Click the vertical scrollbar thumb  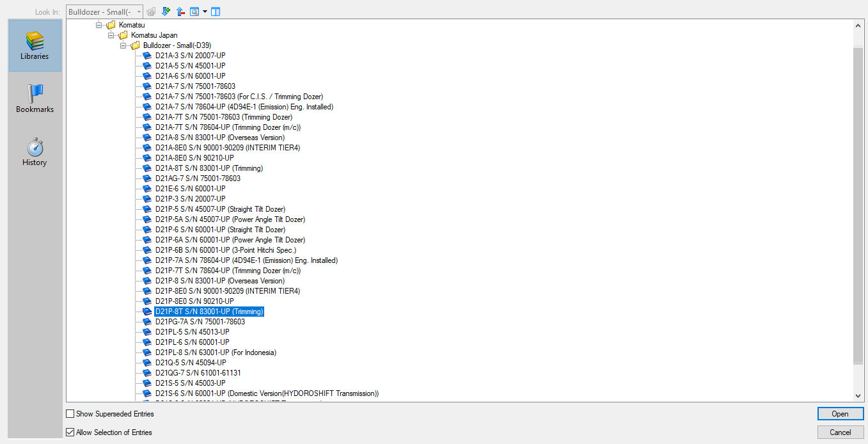click(x=858, y=206)
